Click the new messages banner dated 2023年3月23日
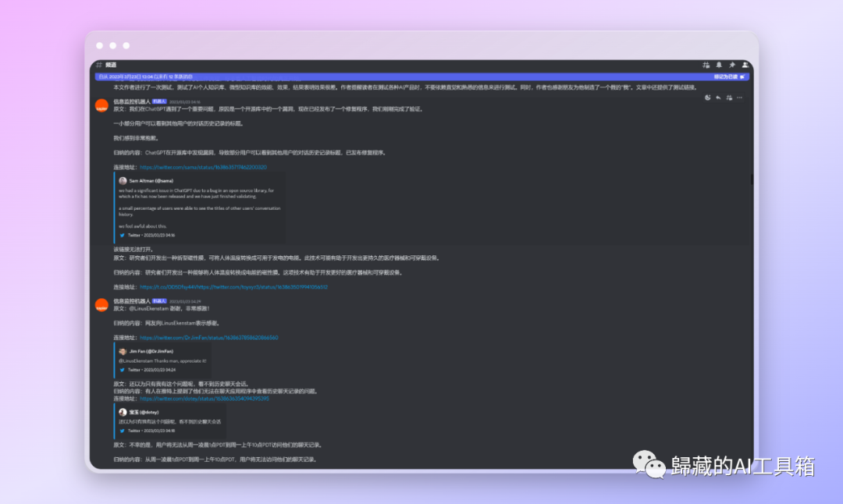 pyautogui.click(x=422, y=76)
